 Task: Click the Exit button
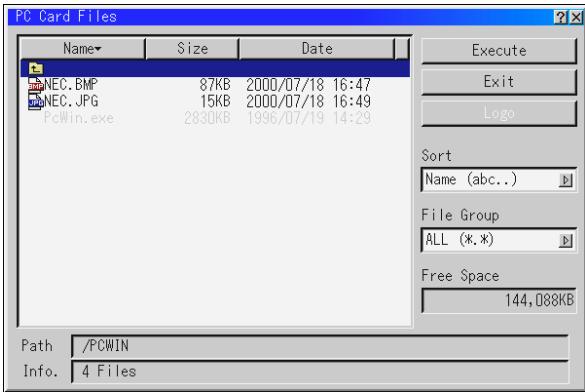[499, 81]
